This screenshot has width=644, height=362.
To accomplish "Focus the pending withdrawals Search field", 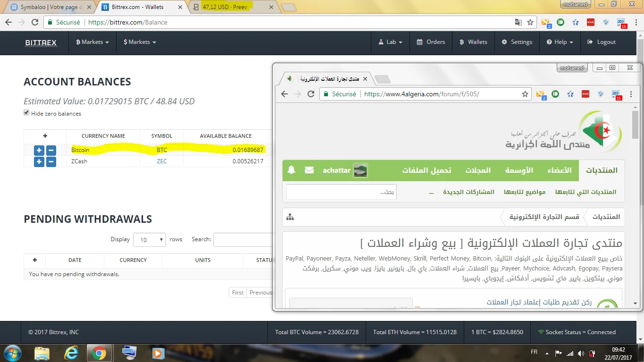I will click(243, 240).
